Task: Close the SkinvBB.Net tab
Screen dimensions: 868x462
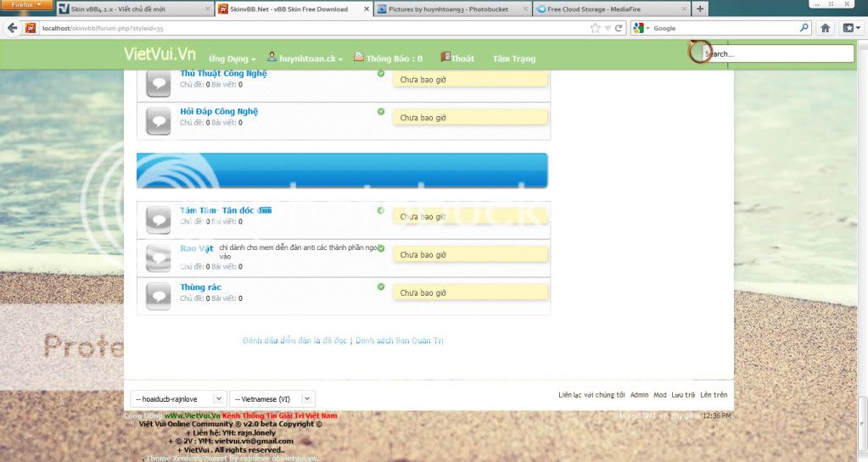Action: (366, 8)
